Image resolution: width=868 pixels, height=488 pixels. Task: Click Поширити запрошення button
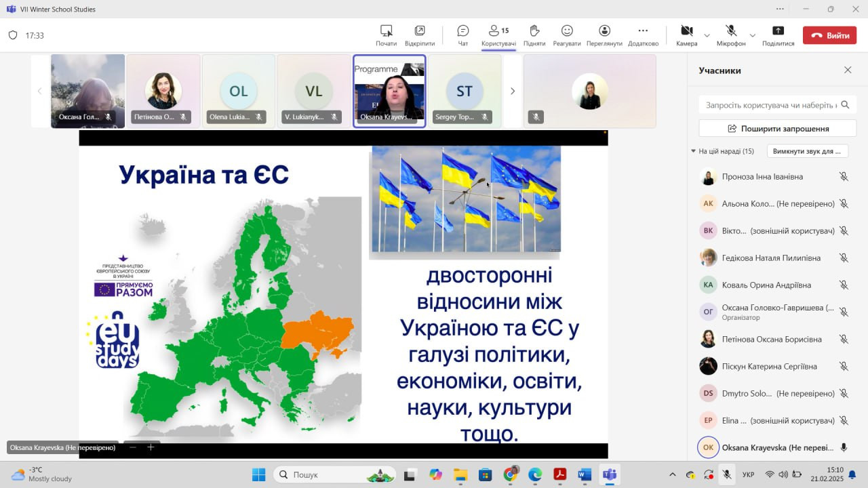[778, 128]
